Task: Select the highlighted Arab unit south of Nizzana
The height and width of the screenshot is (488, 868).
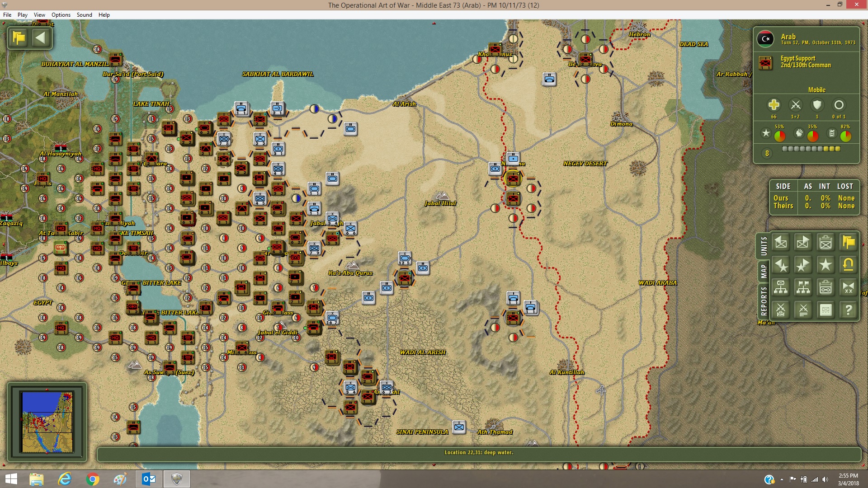Action: click(513, 179)
